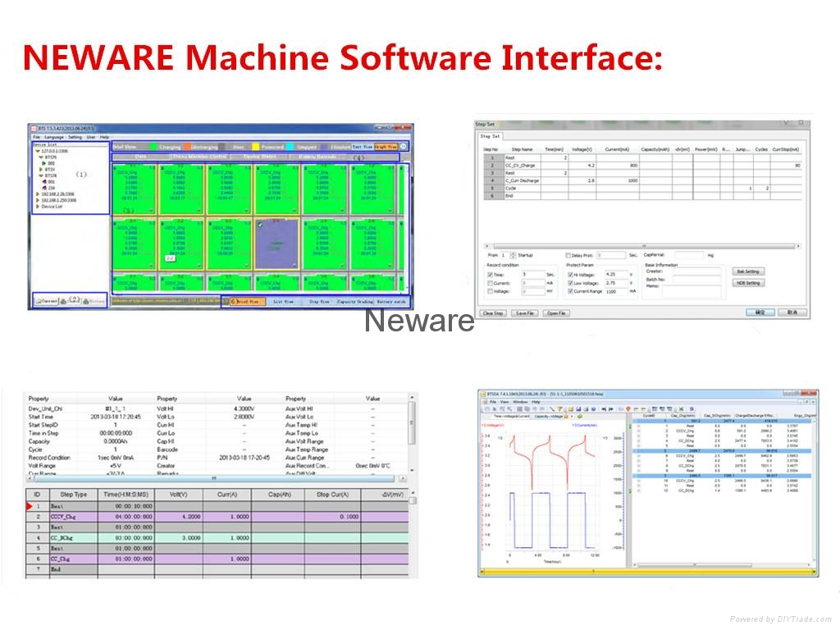
Task: Click the open folder icon in BTSDA toolbar
Action: pyautogui.click(x=572, y=409)
